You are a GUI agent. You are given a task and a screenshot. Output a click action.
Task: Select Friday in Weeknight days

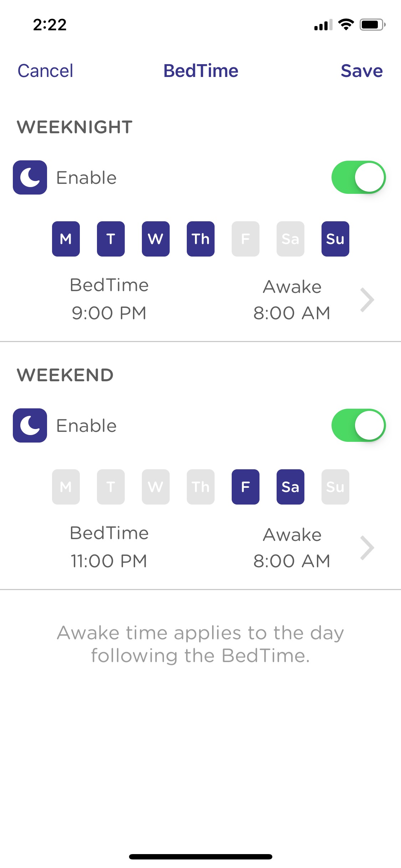pyautogui.click(x=246, y=239)
